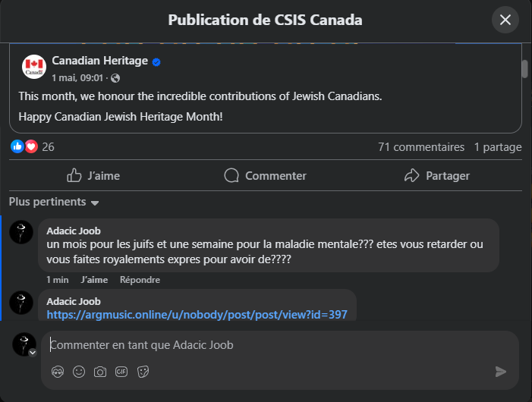Open the Plus pertinents sort dropdown
Screen dimensions: 532x402
click(x=54, y=202)
